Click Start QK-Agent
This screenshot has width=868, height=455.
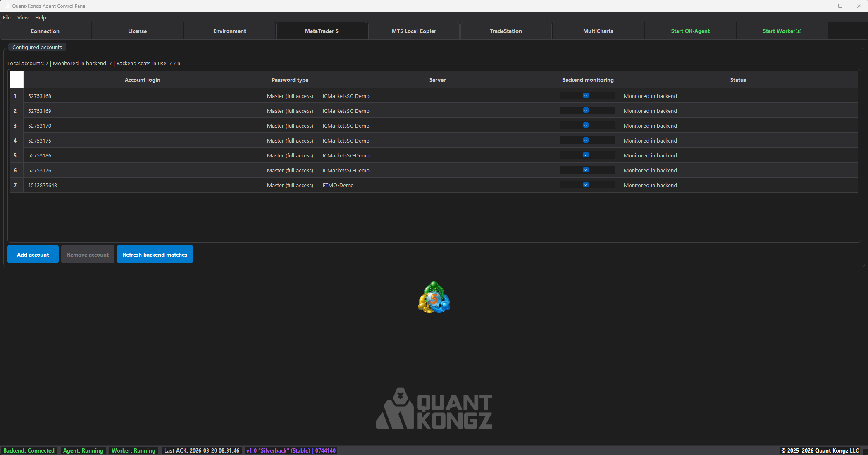(690, 31)
